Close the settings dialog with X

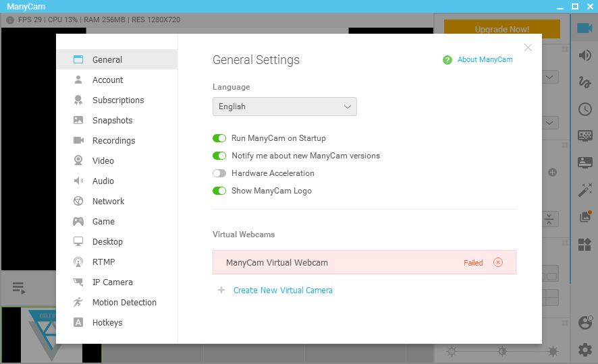tap(528, 48)
